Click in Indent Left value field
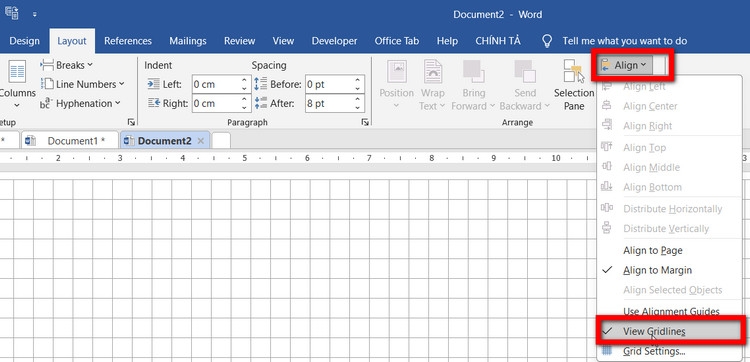 click(216, 84)
